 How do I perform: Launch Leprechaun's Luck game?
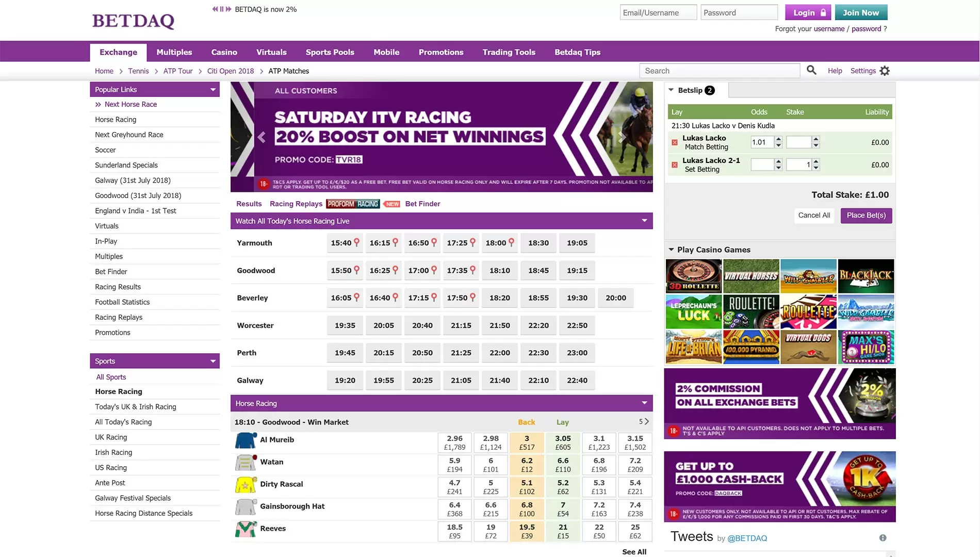click(x=694, y=312)
